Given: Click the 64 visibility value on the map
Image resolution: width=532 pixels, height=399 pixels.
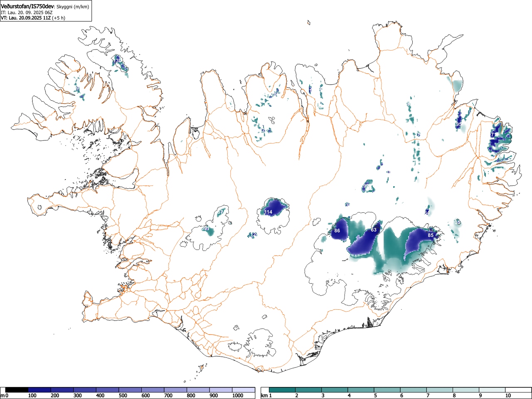Looking at the screenshot, I should (x=427, y=212).
